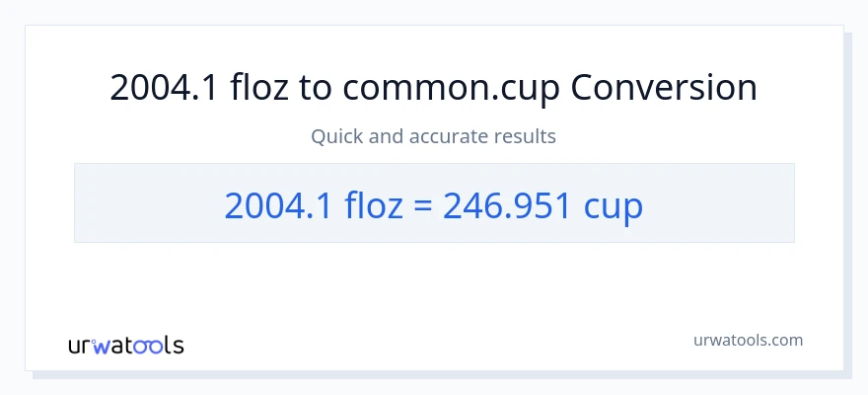Click the 'Quick and accurate results' subtitle
868x395 pixels.
pyautogui.click(x=433, y=136)
